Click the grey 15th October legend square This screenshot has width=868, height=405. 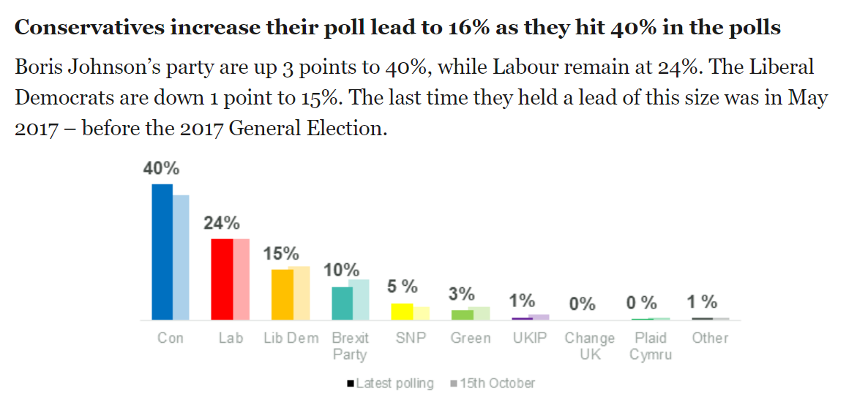coord(454,384)
